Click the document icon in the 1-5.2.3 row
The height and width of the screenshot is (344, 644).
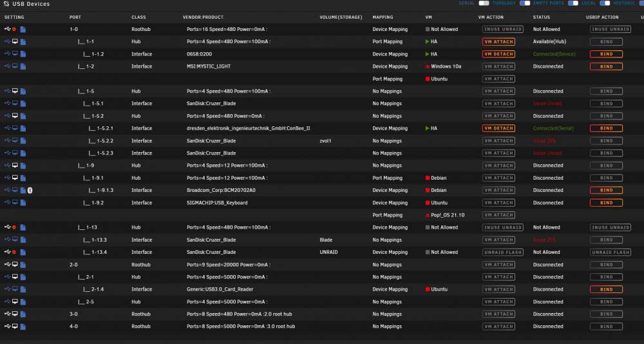23,153
